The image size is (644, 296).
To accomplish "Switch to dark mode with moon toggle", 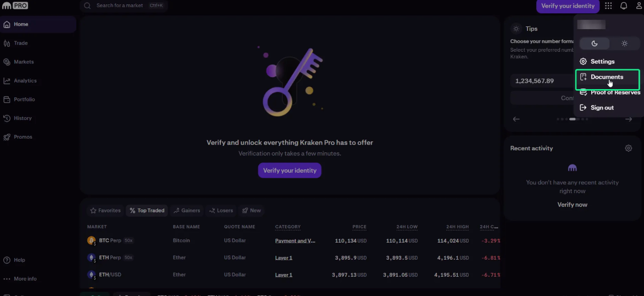I will pyautogui.click(x=595, y=43).
